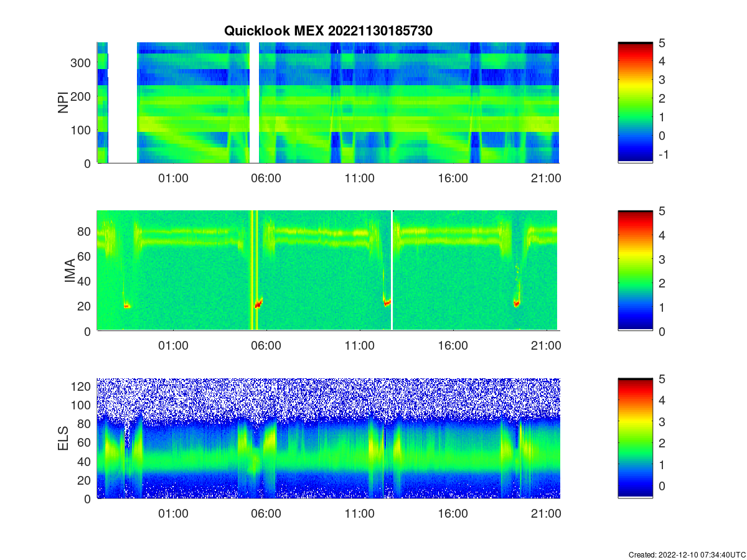Select the NPI y-axis label
This screenshot has width=747, height=560.
[63, 103]
